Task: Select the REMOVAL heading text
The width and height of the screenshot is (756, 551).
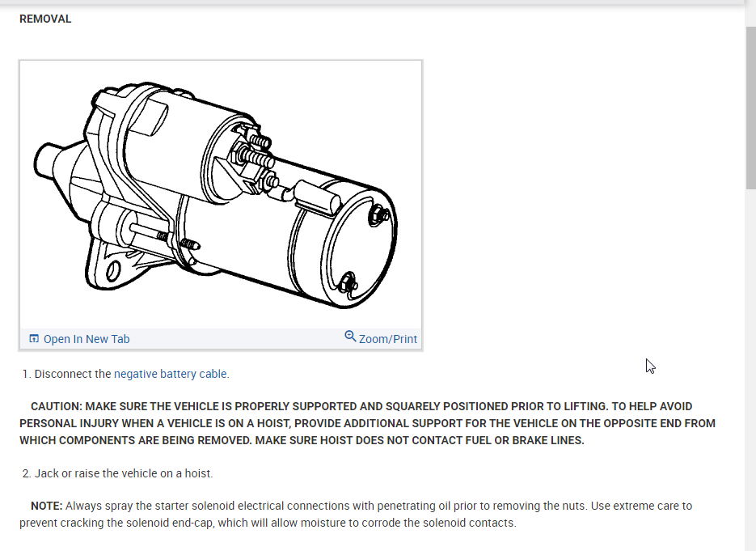Action: coord(45,19)
